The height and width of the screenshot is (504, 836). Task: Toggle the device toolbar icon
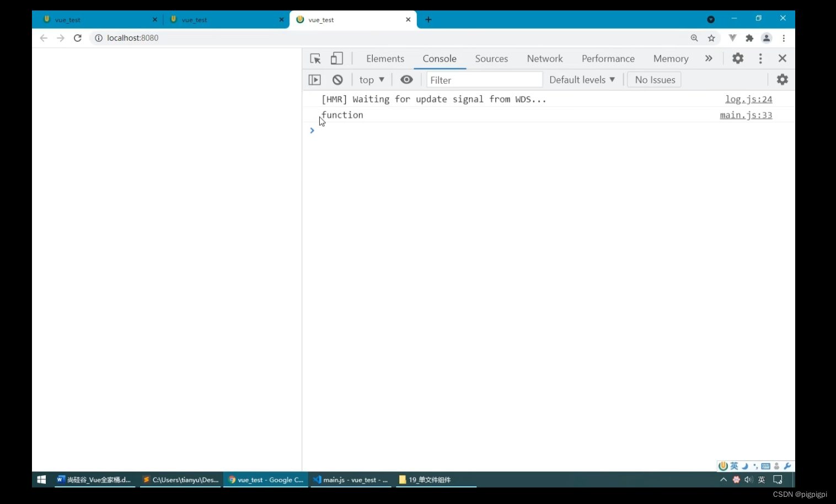336,58
